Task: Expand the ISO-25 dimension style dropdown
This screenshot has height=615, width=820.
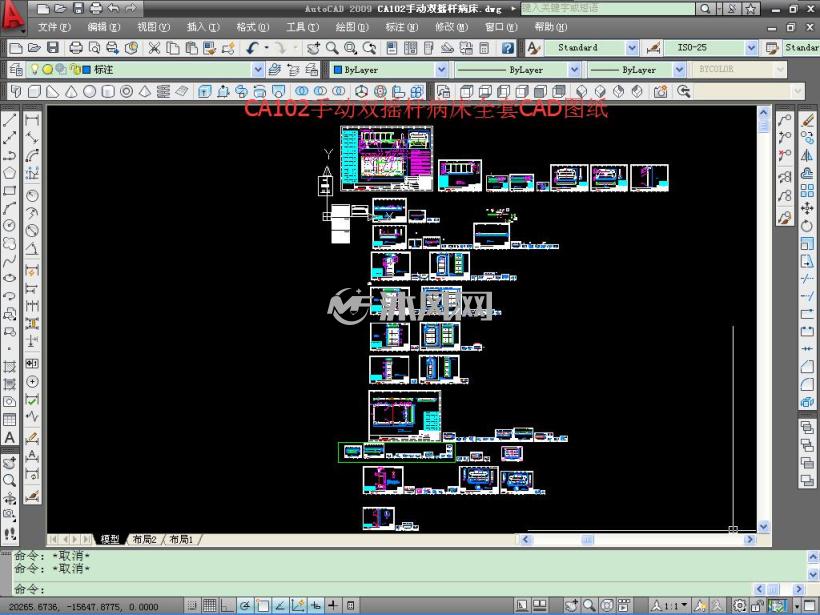Action: click(751, 48)
